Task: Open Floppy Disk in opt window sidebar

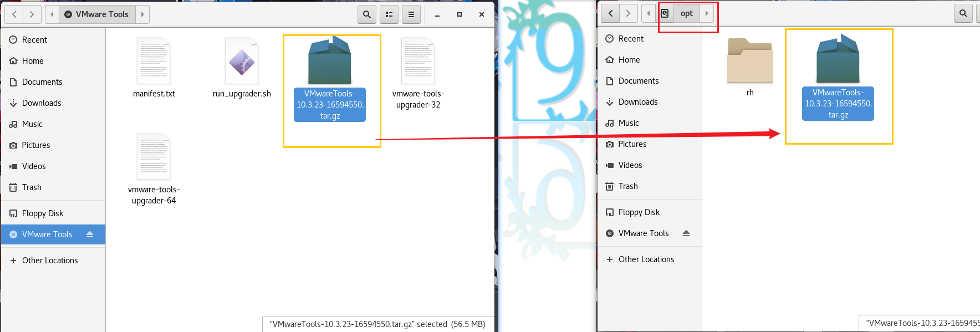Action: [650, 212]
